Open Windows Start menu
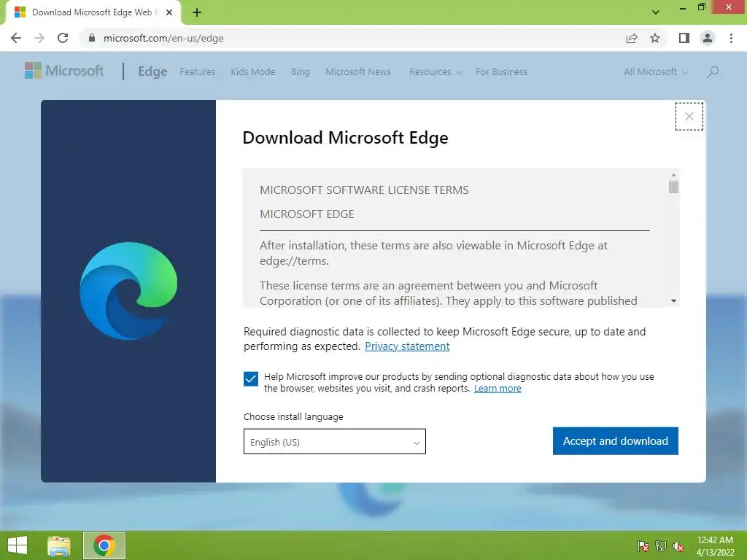Viewport: 747px width, 560px height. click(x=18, y=545)
